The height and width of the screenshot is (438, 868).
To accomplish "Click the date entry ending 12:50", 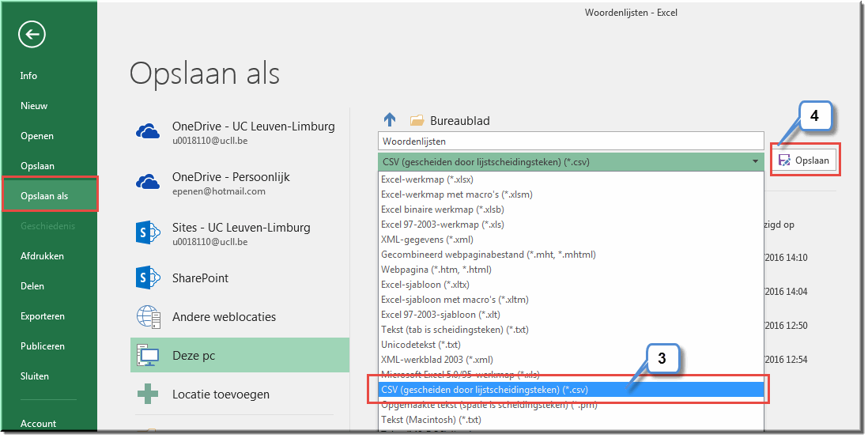I will point(786,326).
